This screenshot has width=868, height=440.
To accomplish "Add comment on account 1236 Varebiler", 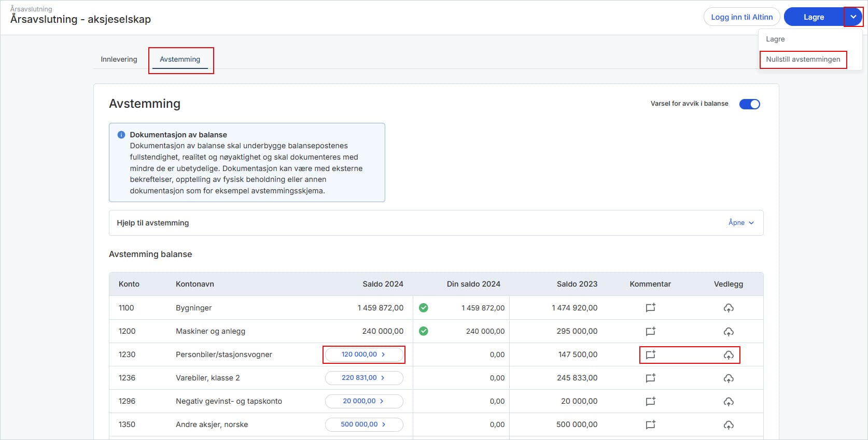I will (650, 378).
